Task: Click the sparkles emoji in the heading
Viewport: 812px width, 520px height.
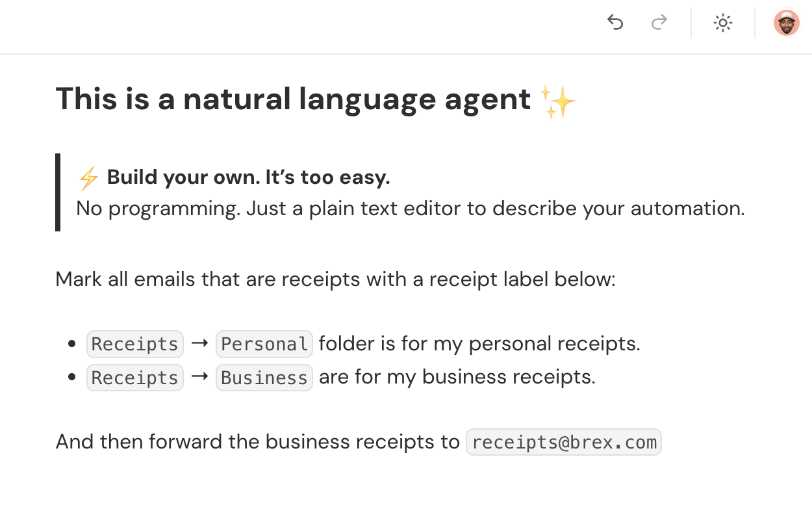Action: click(558, 101)
